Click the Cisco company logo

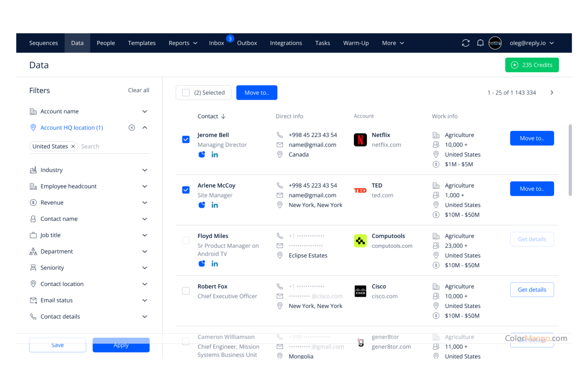(x=360, y=291)
